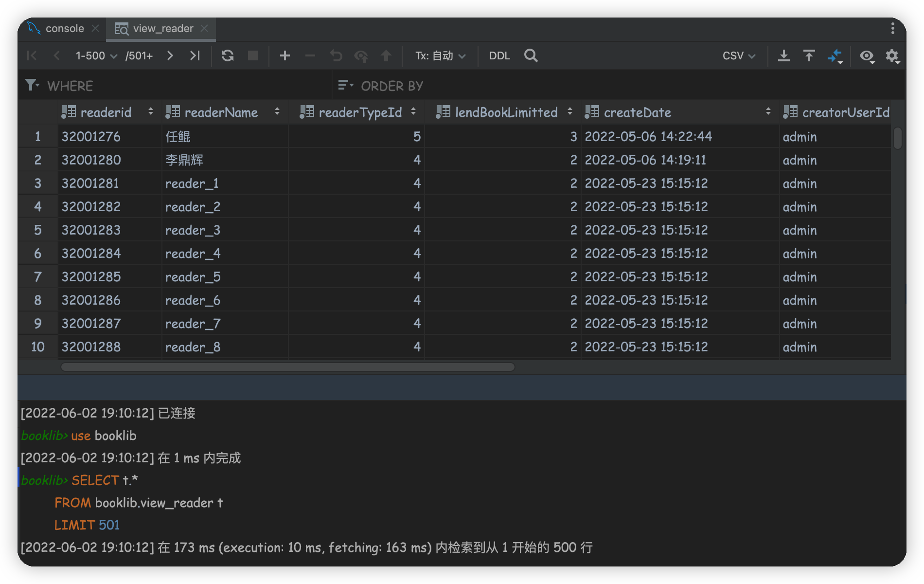Import data with upload arrow icon

point(809,55)
